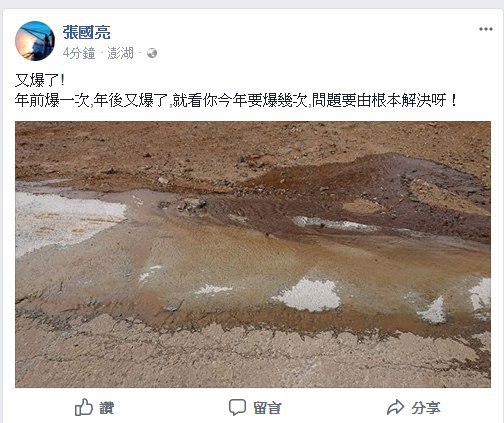Click the small rock in the muddy photo
This screenshot has height=423, width=504.
[193, 204]
